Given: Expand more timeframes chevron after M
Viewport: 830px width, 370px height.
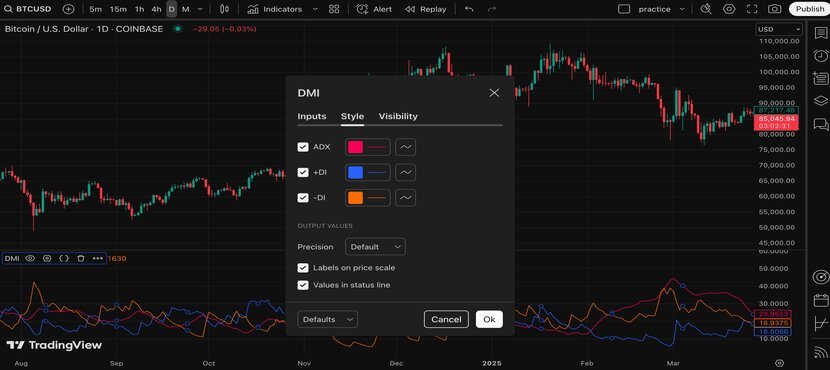Looking at the screenshot, I should (x=200, y=9).
